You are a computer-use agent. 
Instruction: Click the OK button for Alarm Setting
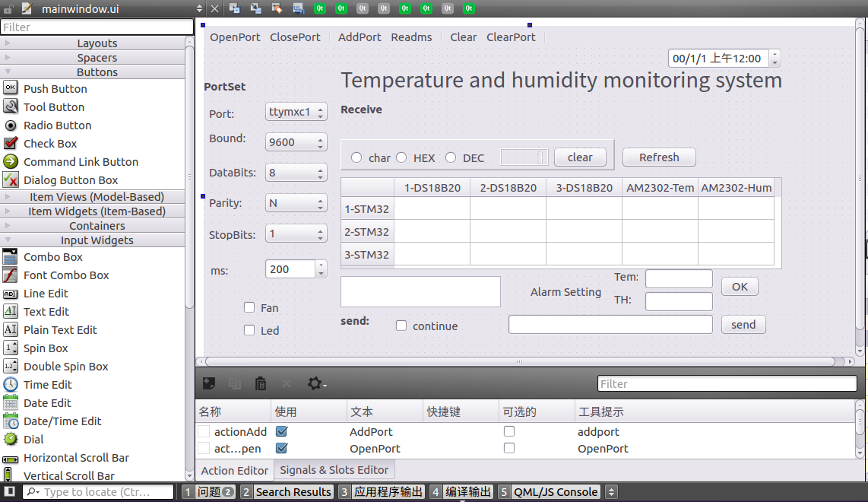(x=740, y=287)
